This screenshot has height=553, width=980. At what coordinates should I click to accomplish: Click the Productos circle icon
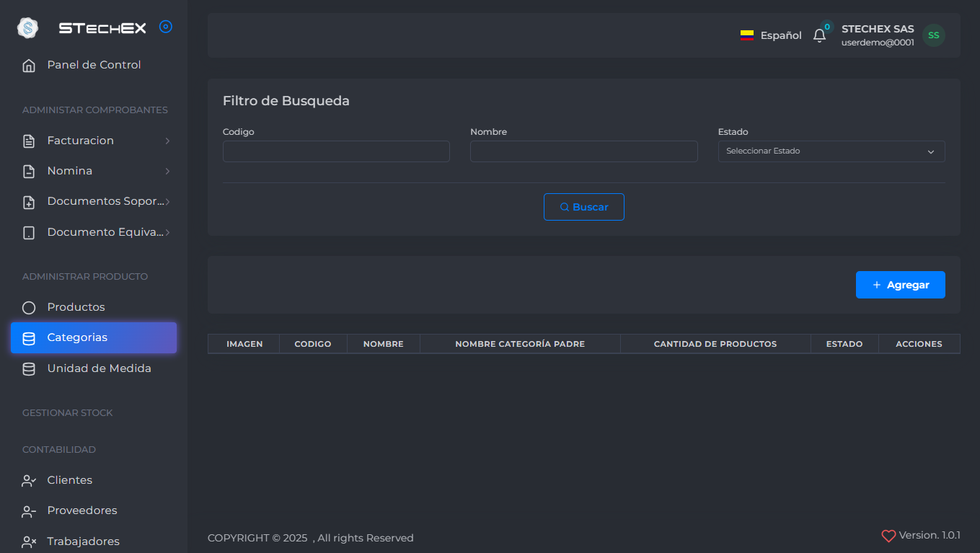coord(29,308)
